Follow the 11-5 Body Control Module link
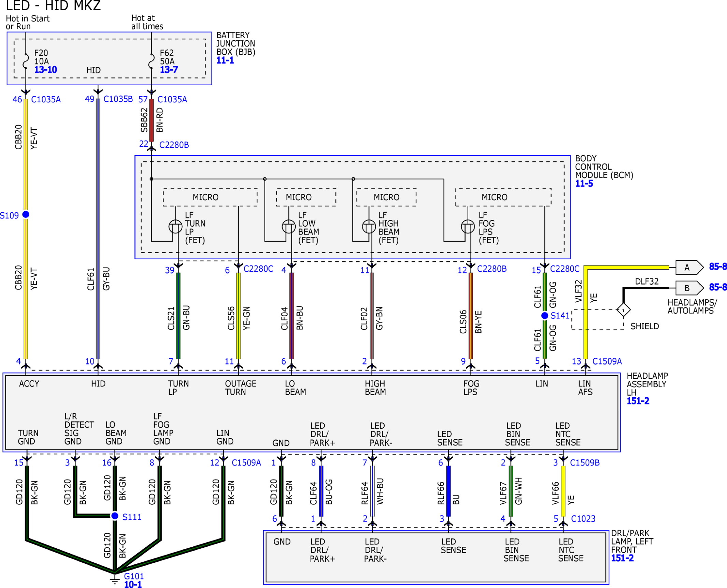This screenshot has width=727, height=588. tap(584, 184)
